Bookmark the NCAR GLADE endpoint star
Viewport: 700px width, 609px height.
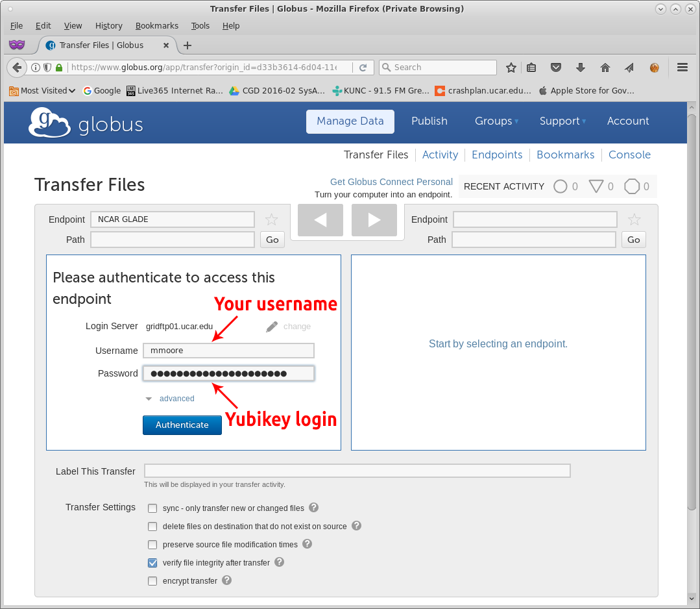pos(271,219)
